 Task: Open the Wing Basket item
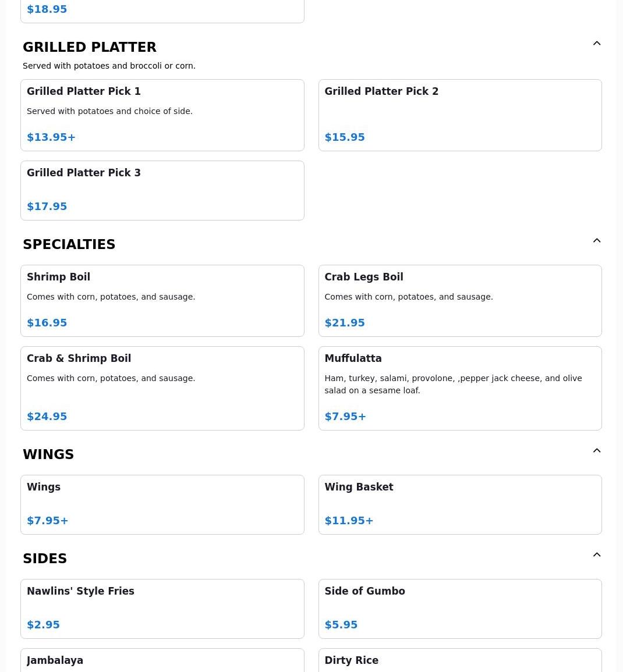point(460,504)
